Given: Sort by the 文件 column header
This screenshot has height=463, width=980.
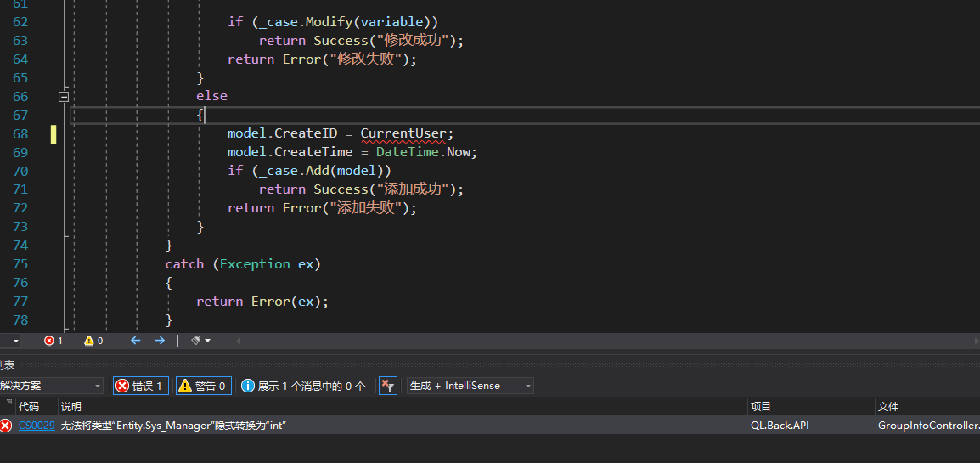Looking at the screenshot, I should click(x=888, y=407).
